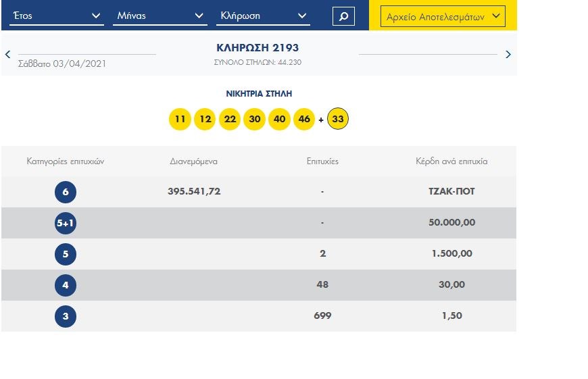Click the bonus number 33 ball

[338, 120]
